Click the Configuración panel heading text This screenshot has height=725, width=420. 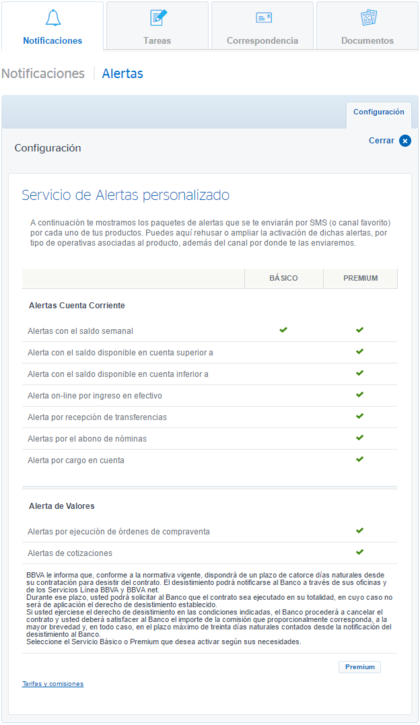[x=48, y=148]
